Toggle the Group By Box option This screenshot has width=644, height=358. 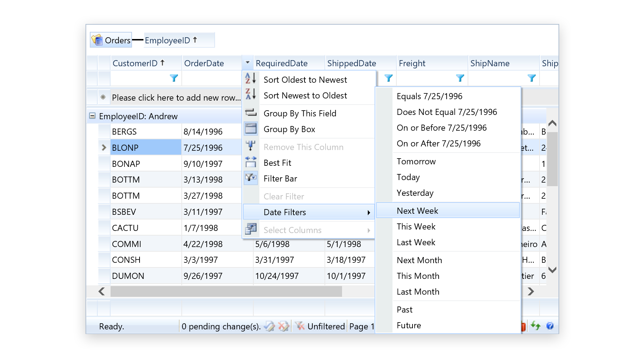coord(289,129)
